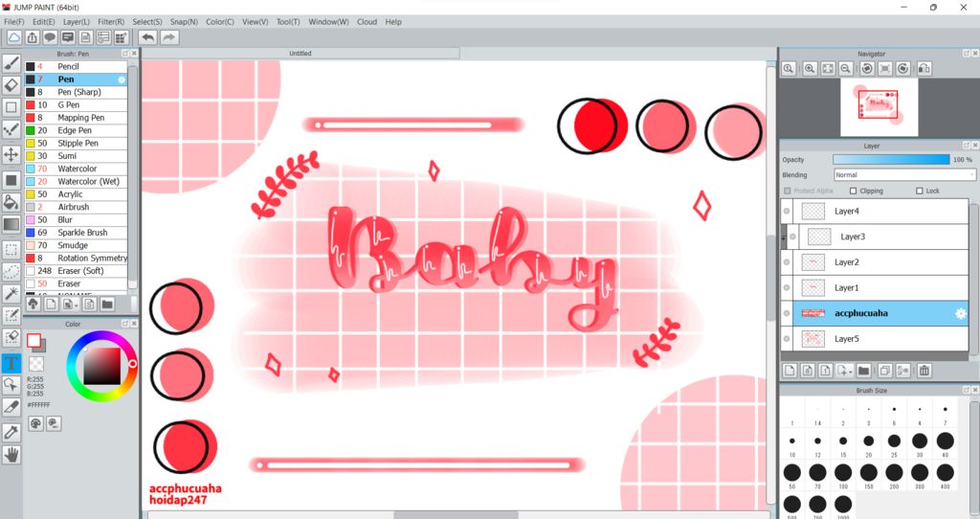This screenshot has width=980, height=519.
Task: Click the brush list vertical scrollbar
Action: 132,175
